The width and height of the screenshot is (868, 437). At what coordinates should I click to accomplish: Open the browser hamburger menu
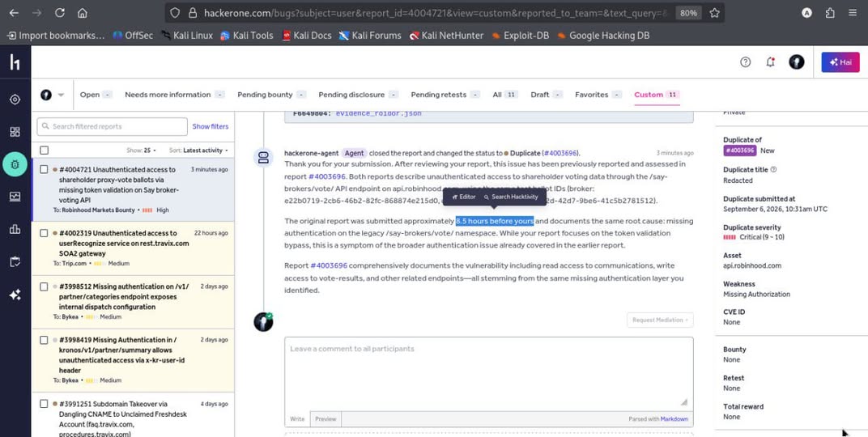[x=853, y=13]
